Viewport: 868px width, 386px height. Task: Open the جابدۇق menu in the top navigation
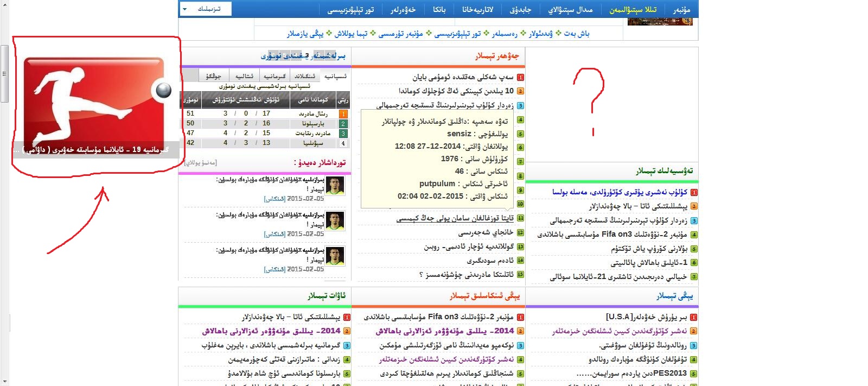pos(520,10)
